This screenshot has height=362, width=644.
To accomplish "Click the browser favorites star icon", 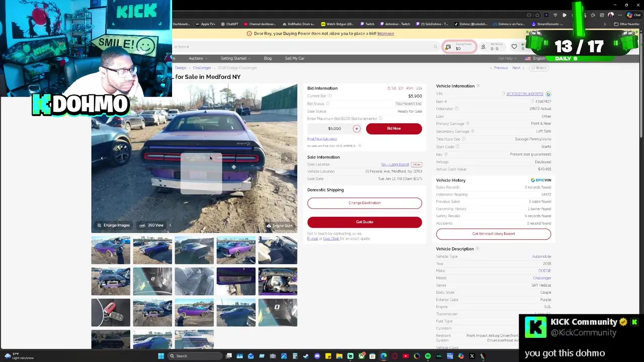I will point(537,15).
